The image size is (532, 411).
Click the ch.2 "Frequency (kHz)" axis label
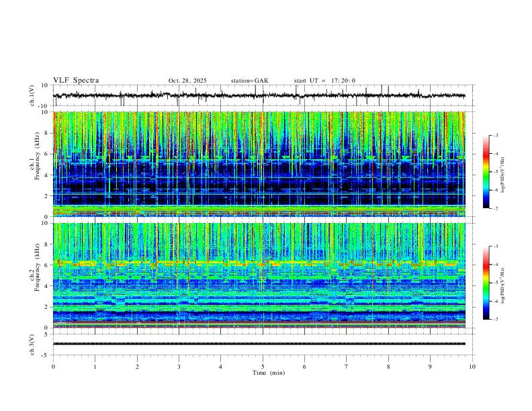point(37,267)
